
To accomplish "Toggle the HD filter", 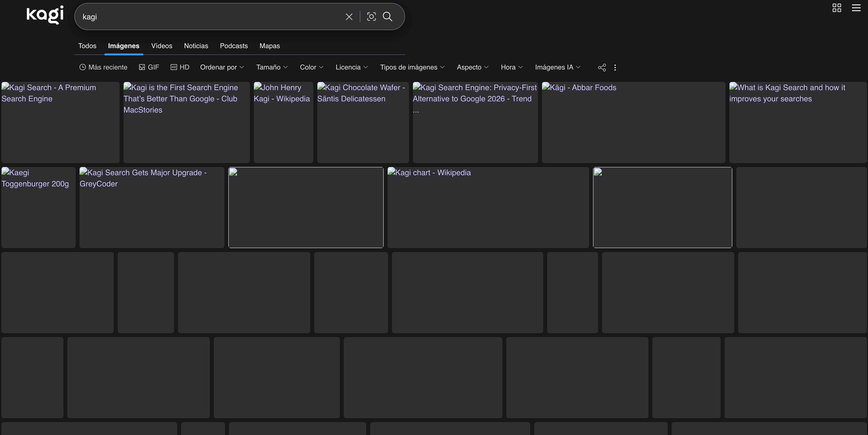I will point(180,67).
